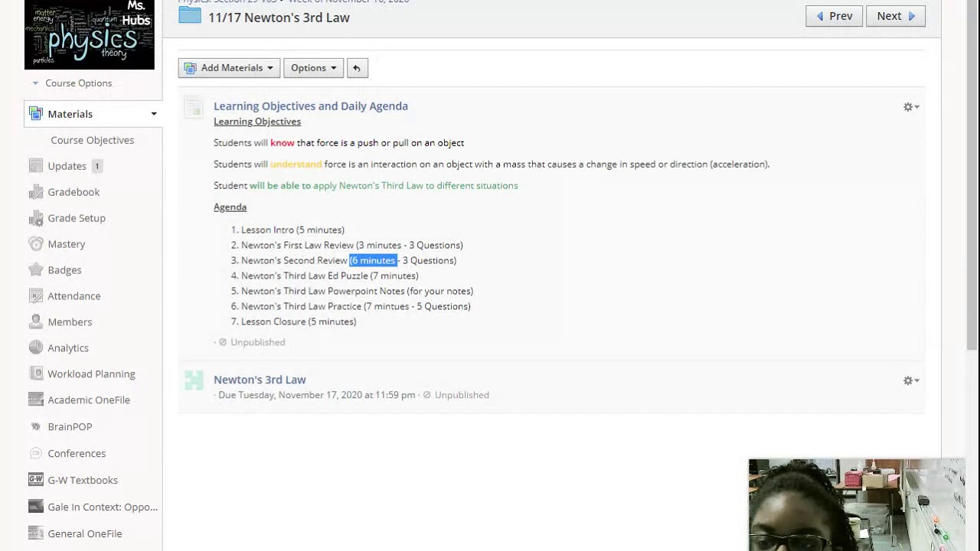Open the Members menu item

pos(70,322)
